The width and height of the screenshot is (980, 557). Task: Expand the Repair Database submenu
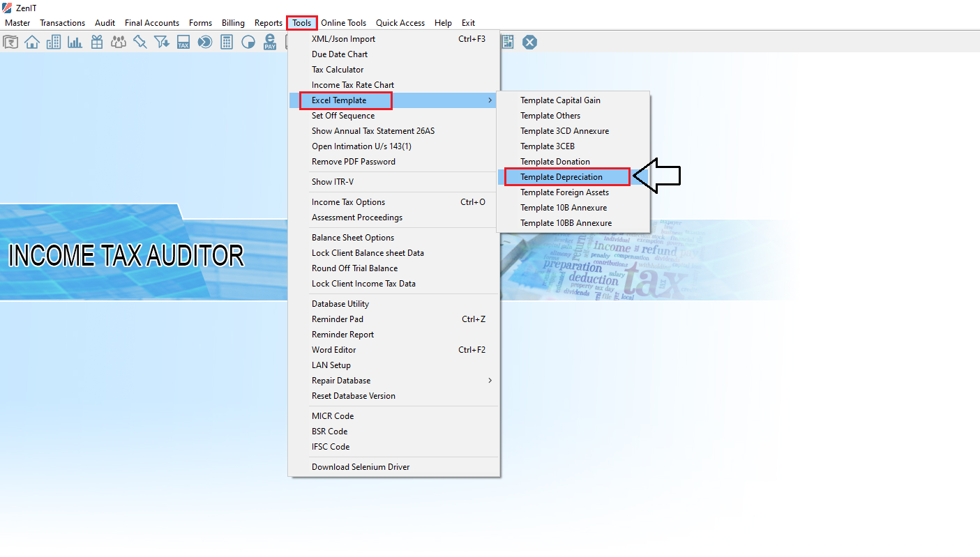coord(394,381)
